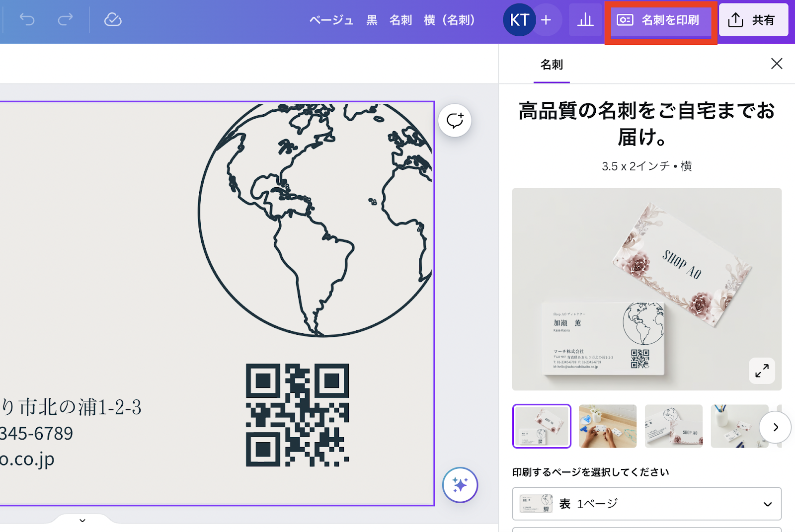Click the size text 3.5 x 2インチ • 横
Viewport: 795px width, 532px height.
pyautogui.click(x=646, y=166)
